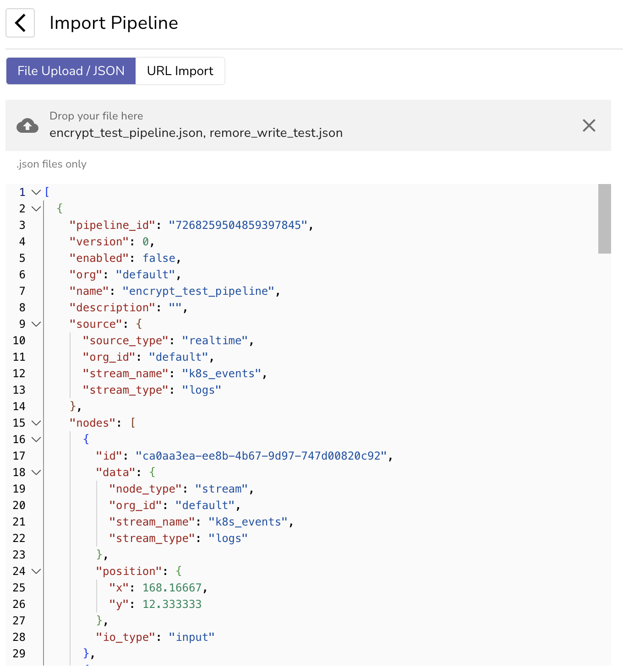Click the name value "encrypt_test_pipeline"

[198, 291]
